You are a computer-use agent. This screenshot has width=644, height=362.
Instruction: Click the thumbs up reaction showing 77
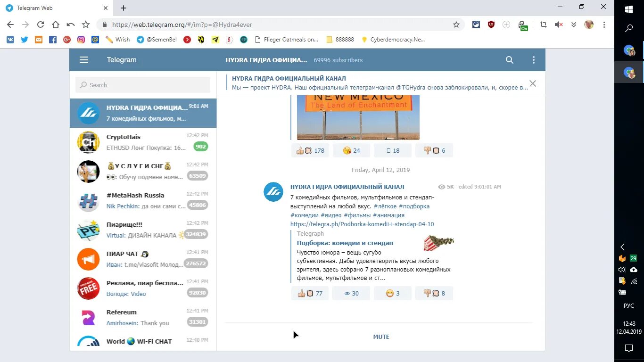coord(310,293)
